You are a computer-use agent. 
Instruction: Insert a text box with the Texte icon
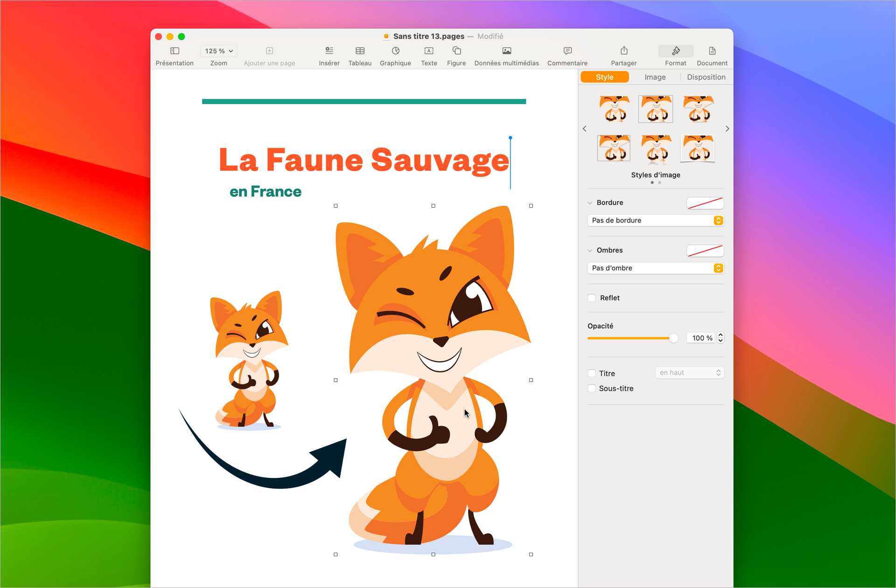tap(428, 55)
